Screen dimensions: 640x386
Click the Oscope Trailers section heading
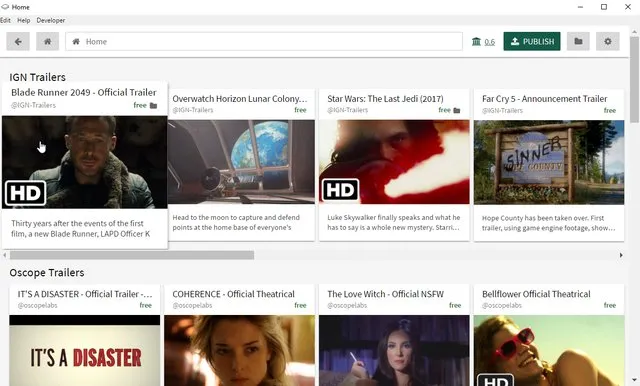47,273
